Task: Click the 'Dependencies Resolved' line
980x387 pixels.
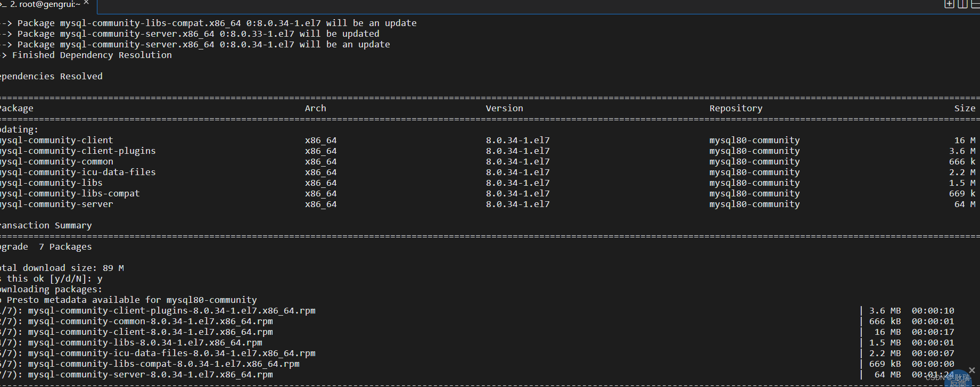Action: pos(51,76)
